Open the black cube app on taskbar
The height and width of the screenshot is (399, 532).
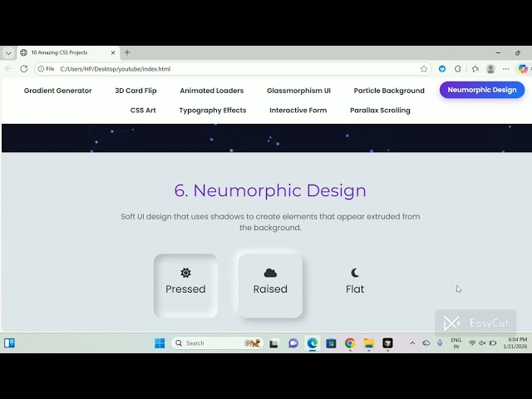point(387,343)
